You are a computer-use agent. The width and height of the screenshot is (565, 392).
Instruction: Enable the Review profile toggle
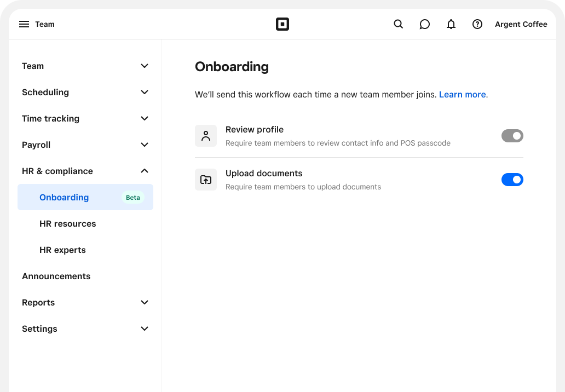coord(512,136)
